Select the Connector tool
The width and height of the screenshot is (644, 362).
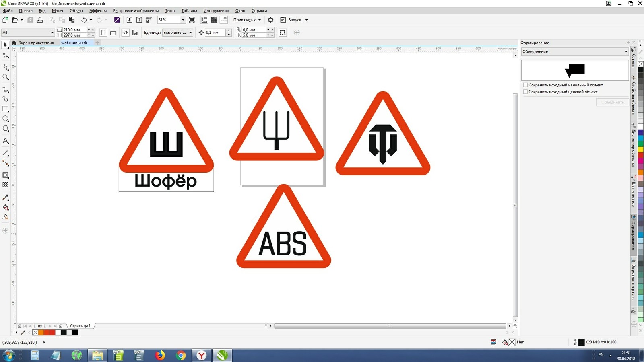[x=6, y=163]
